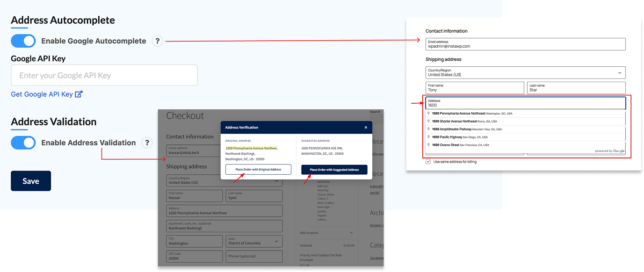Toggle Use same address for billing checkbox
Viewport: 644px width, 272px height.
click(428, 162)
